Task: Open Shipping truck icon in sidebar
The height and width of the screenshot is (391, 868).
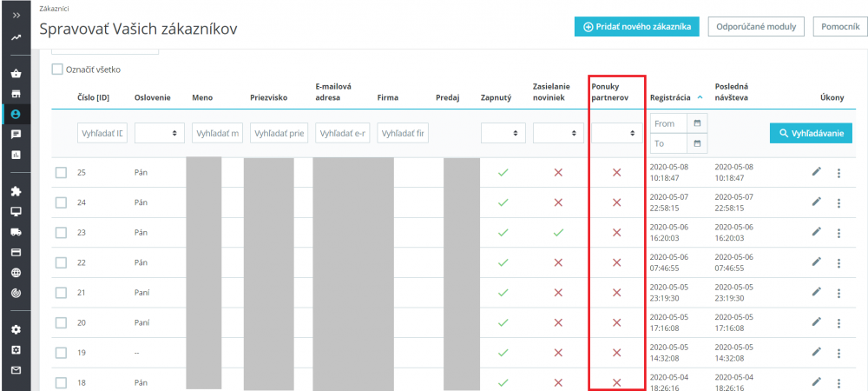Action: [x=16, y=232]
